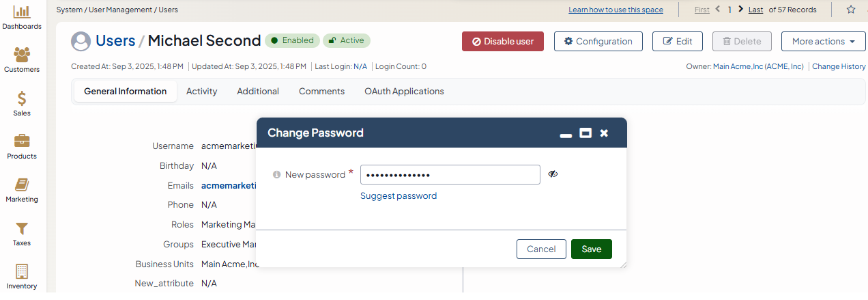
Task: Go to previous record arrow
Action: (x=718, y=10)
